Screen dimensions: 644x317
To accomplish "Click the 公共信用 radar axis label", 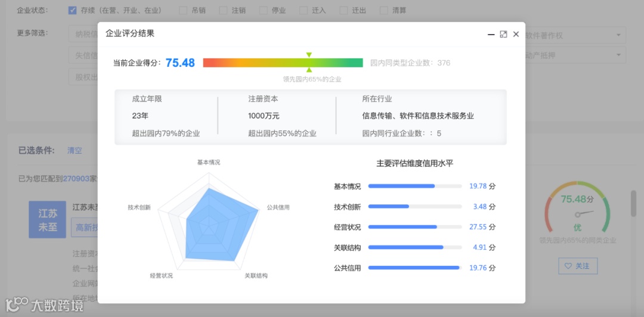I will (278, 207).
